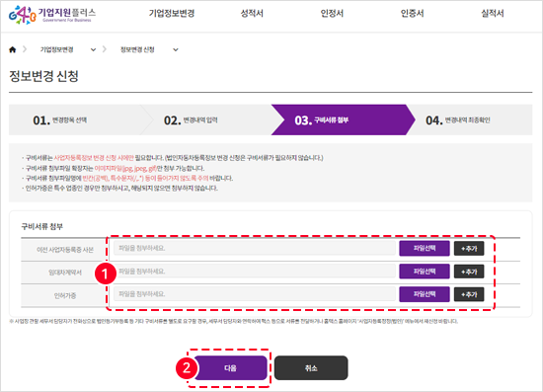
Task: Click the 취소 button
Action: pos(311,367)
